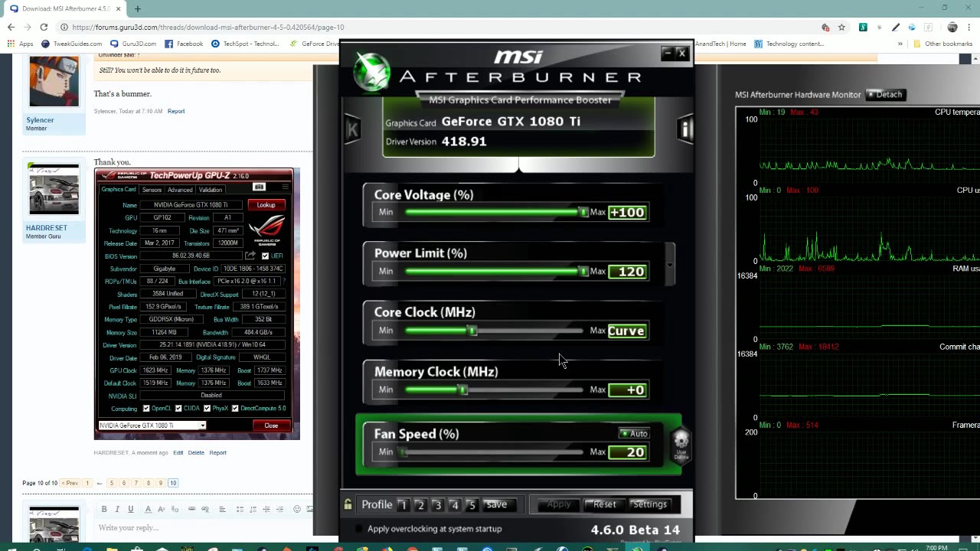Toggle Apply overclocking at system startup
This screenshot has width=980, height=551.
pyautogui.click(x=361, y=529)
